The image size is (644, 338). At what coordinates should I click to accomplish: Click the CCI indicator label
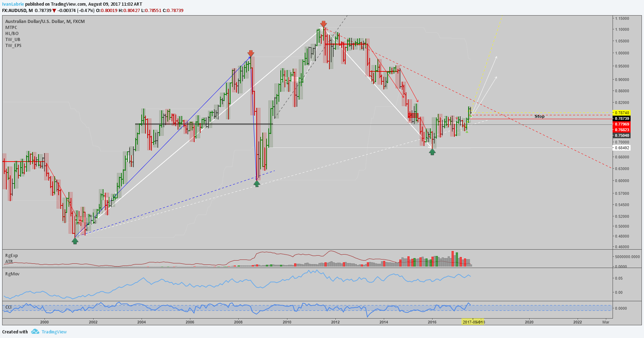[8, 307]
